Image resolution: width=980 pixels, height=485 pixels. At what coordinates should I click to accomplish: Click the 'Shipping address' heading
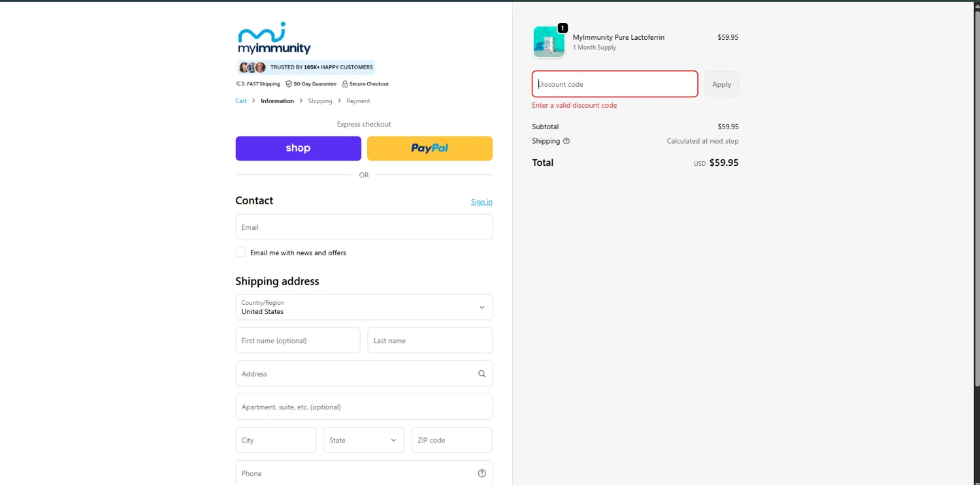(277, 281)
